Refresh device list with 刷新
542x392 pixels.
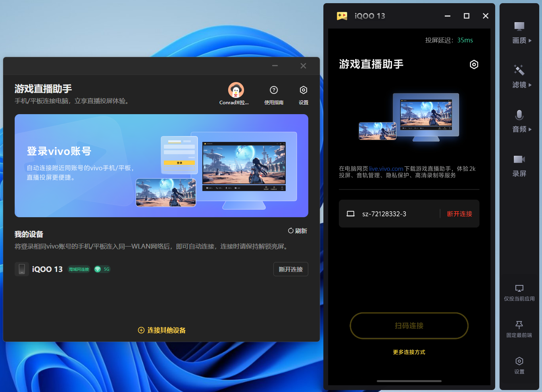pyautogui.click(x=298, y=231)
